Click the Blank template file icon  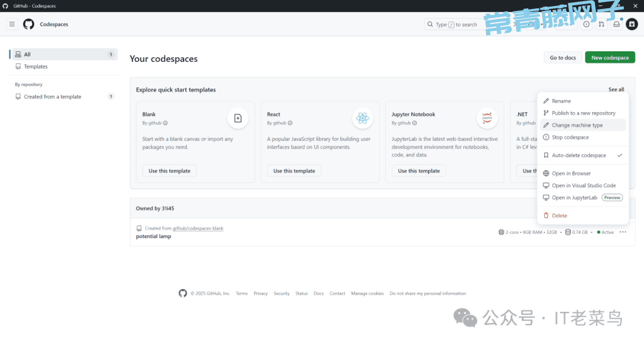click(238, 118)
